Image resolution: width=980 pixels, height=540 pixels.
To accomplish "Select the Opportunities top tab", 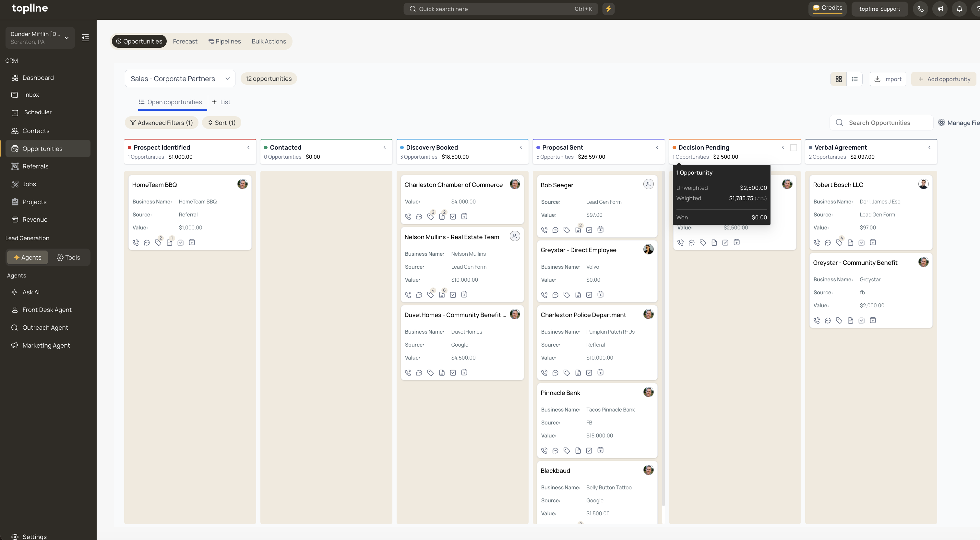I will (x=139, y=42).
